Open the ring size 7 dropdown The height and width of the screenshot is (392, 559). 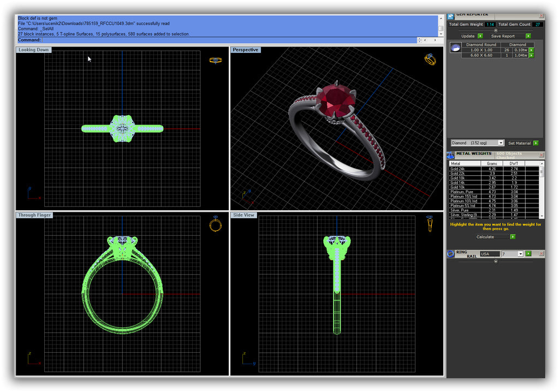click(x=520, y=254)
